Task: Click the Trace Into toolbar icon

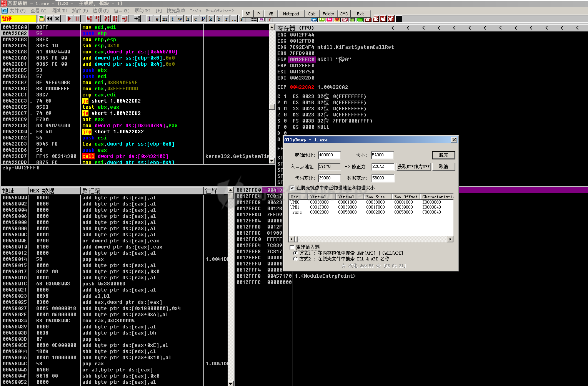Action: (107, 18)
